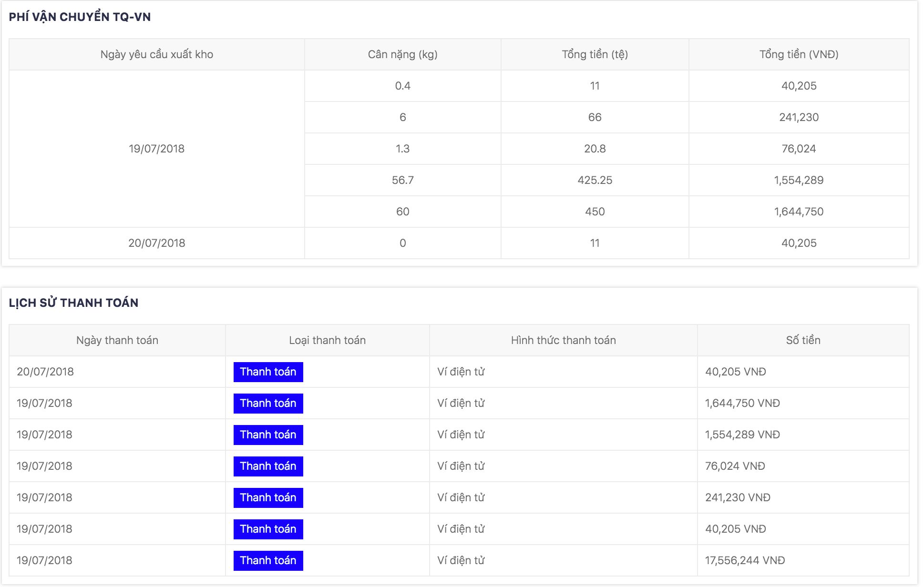The height and width of the screenshot is (587, 924).
Task: Click 'Số tiền' column header
Action: pos(803,340)
